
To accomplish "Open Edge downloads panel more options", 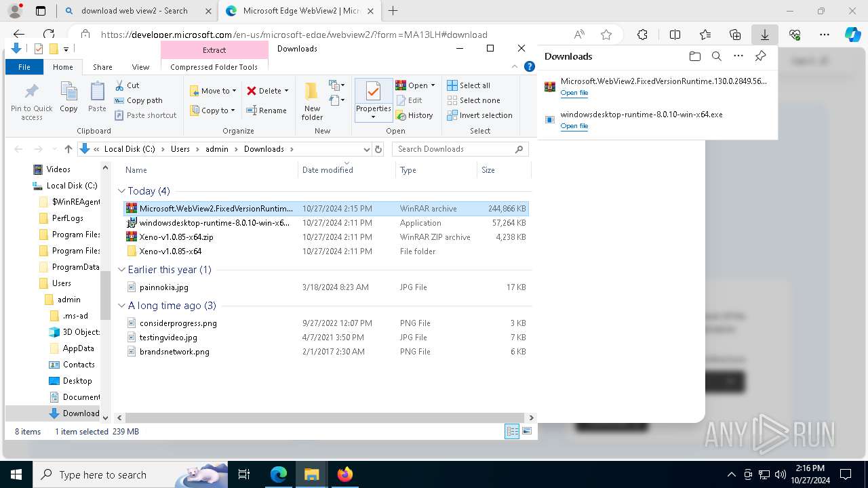I will click(738, 56).
